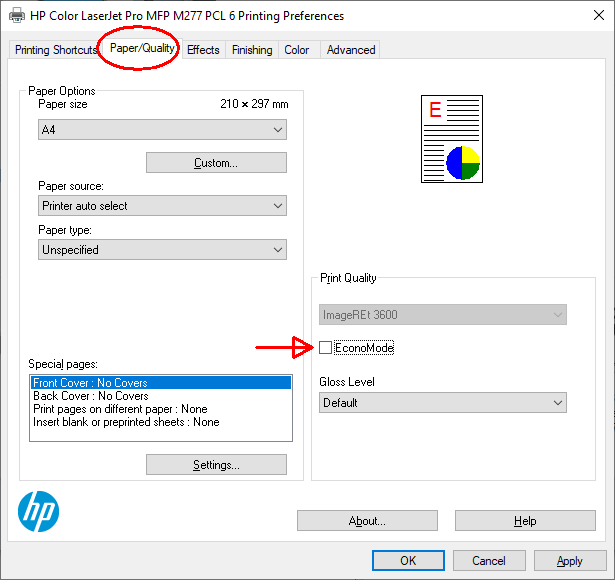Screen dimensions: 615x580
Task: Select 'Insert blank or preprinted sheets : None'
Action: pos(161,422)
